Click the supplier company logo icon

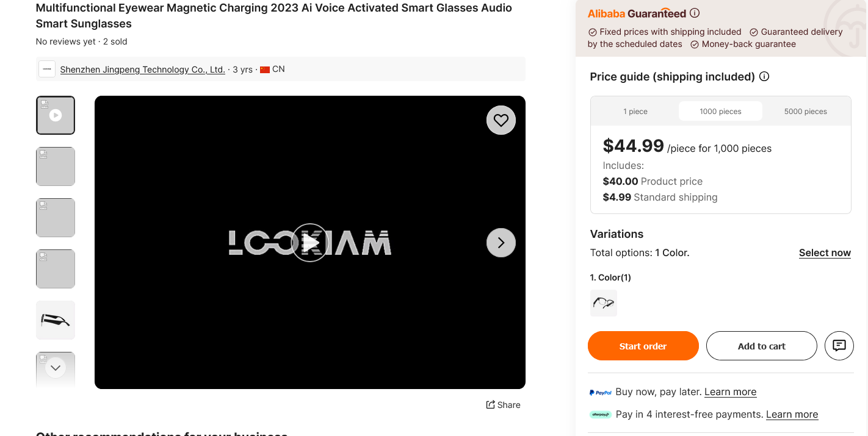tap(47, 69)
